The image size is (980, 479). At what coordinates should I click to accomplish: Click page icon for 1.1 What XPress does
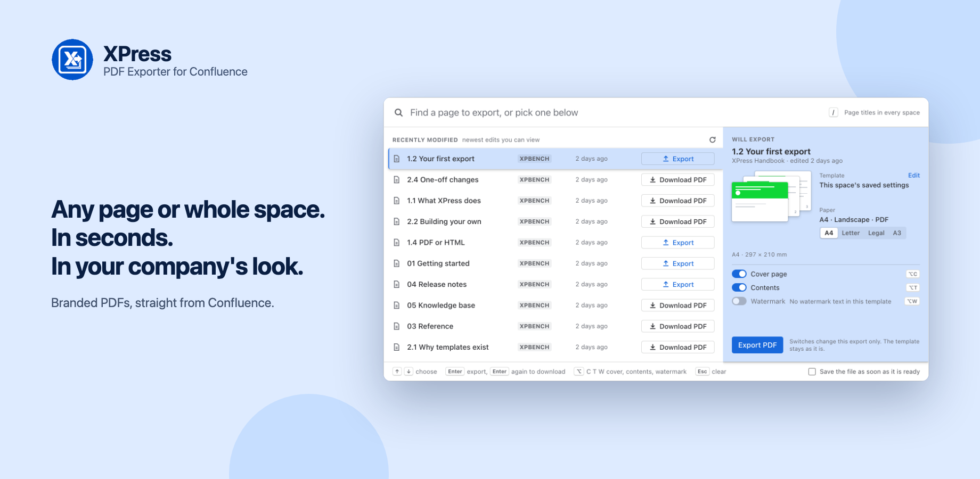tap(397, 201)
